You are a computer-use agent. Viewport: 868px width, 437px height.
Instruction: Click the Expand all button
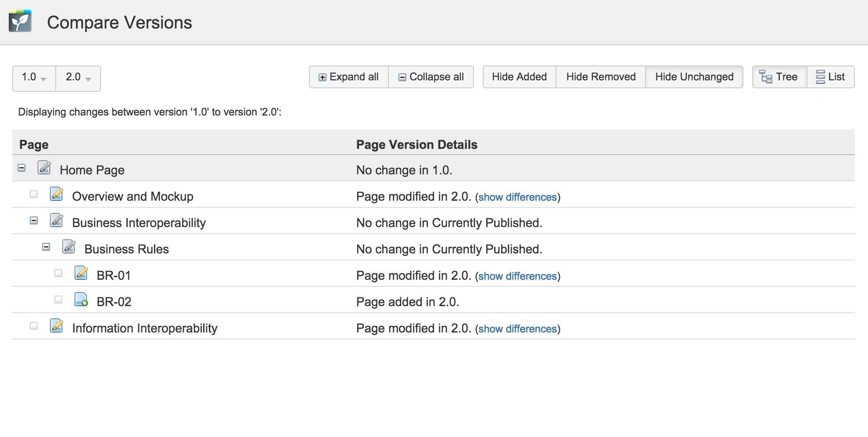(x=349, y=77)
